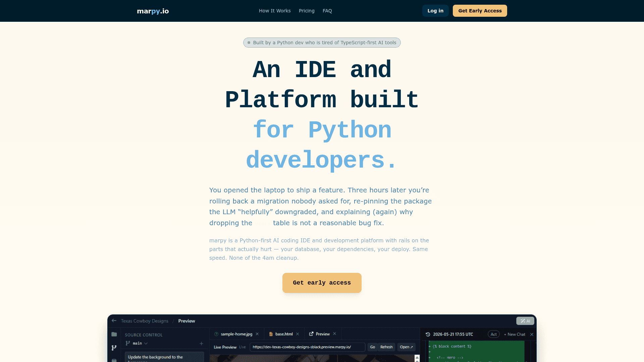Close the sample-home.jpg tab
This screenshot has width=644, height=362.
tap(257, 334)
